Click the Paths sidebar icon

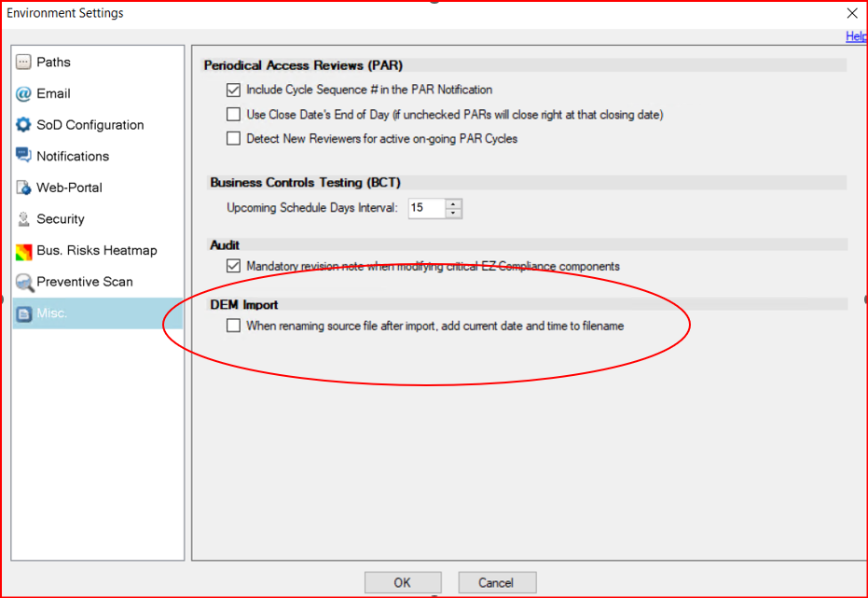[x=24, y=63]
